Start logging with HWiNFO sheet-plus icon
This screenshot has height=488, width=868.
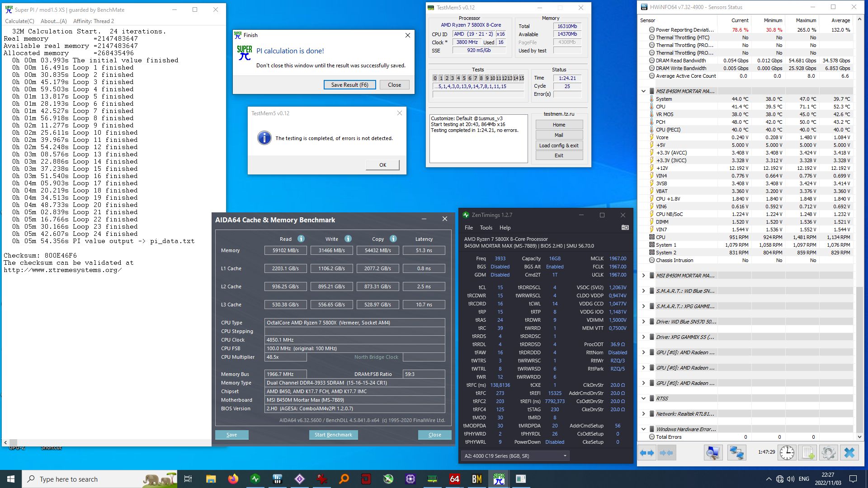808,453
